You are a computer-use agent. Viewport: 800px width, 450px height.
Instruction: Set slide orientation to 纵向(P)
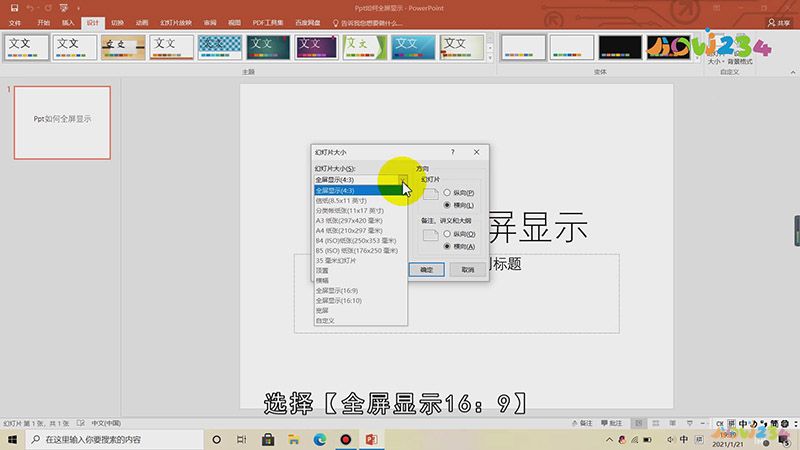[x=459, y=192]
